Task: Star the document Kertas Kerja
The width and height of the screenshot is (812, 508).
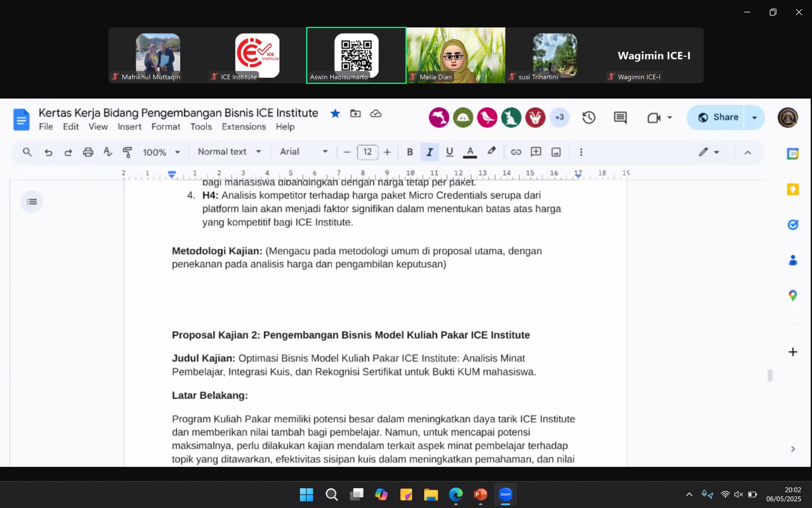Action: (x=335, y=113)
